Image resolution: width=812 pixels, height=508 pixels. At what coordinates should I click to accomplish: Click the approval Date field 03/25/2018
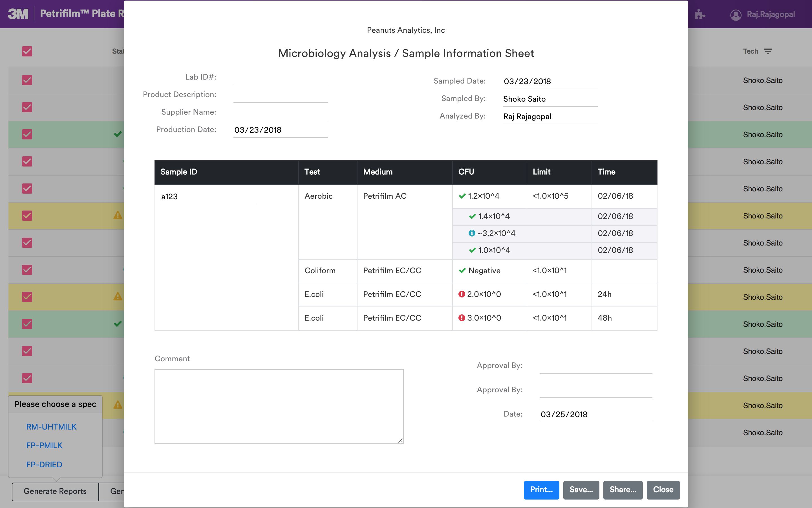[x=595, y=415]
